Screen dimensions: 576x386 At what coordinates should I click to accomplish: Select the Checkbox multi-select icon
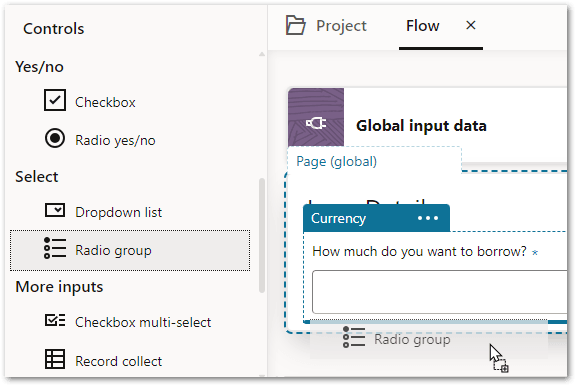[55, 320]
